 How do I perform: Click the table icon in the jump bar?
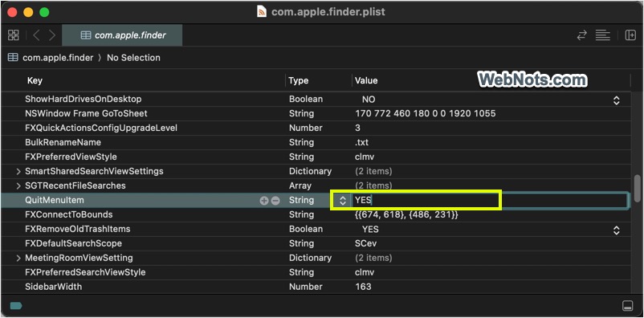tap(13, 58)
